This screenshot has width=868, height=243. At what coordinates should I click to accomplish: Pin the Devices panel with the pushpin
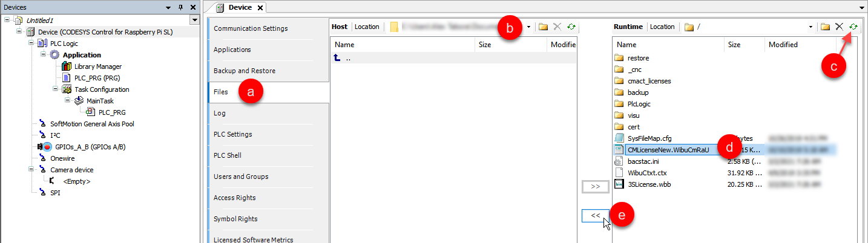180,7
